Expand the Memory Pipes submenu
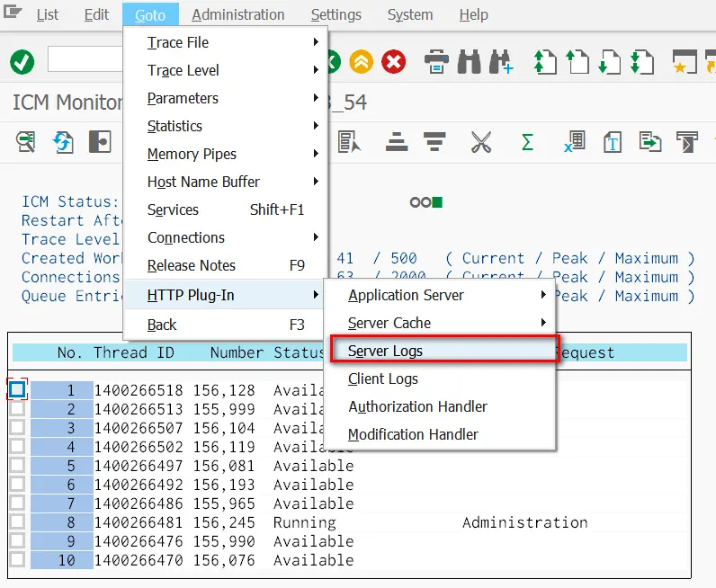 click(x=226, y=154)
